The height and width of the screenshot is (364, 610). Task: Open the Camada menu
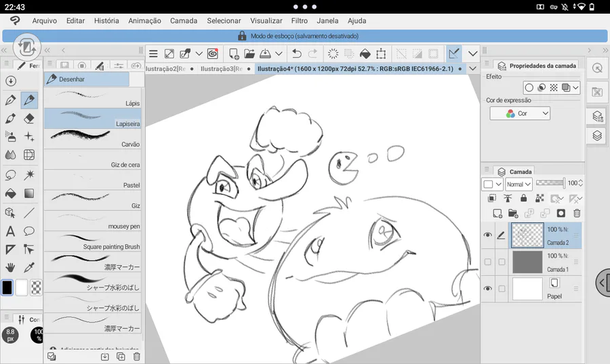click(x=184, y=20)
